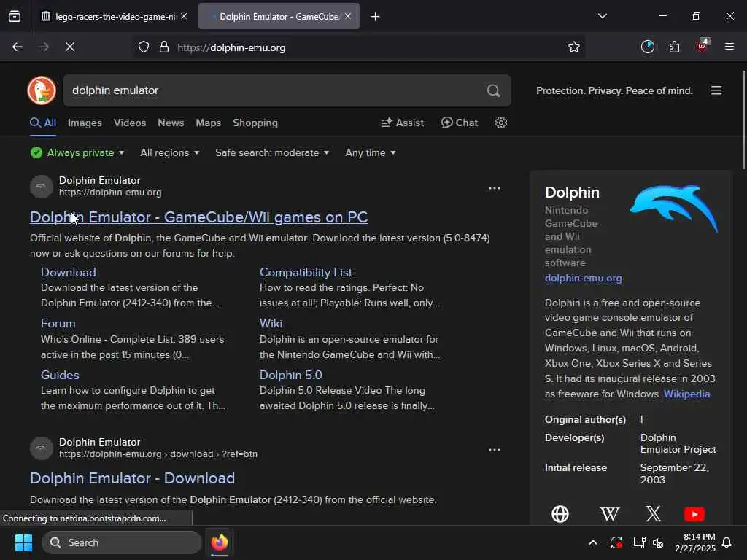Image resolution: width=747 pixels, height=560 pixels.
Task: Open a new browser tab
Action: coord(376,17)
